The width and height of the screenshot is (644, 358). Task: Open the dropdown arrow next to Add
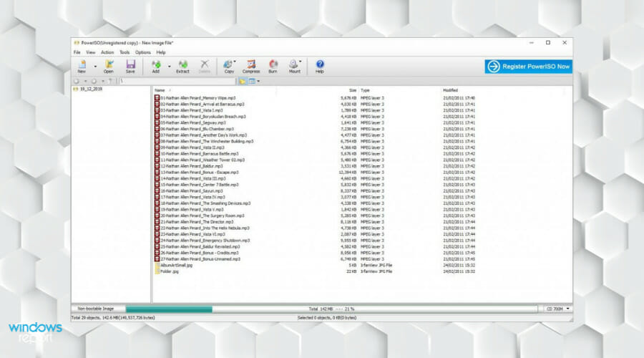(x=169, y=67)
